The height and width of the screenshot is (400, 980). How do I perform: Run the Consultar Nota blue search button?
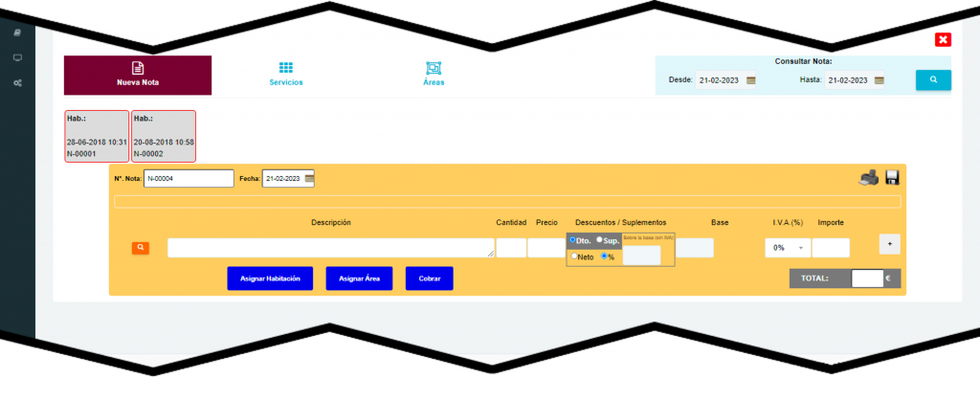coord(932,79)
